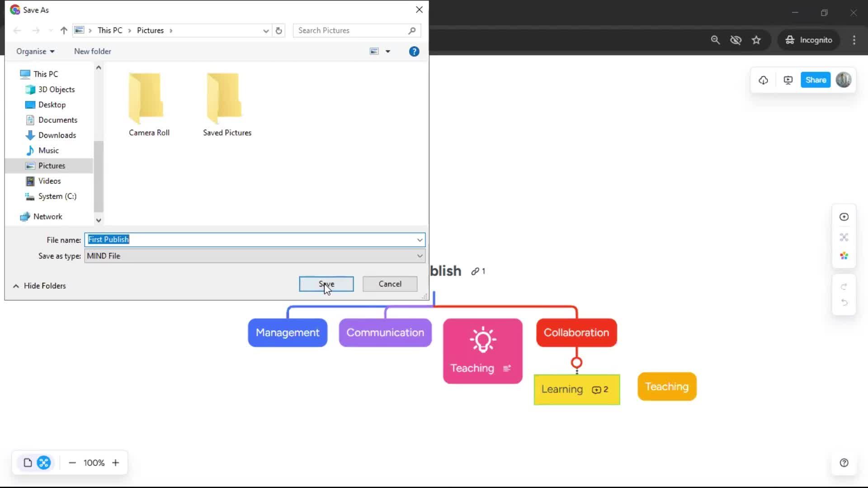Click the back navigation arrow in dialog
The height and width of the screenshot is (488, 868).
[17, 30]
